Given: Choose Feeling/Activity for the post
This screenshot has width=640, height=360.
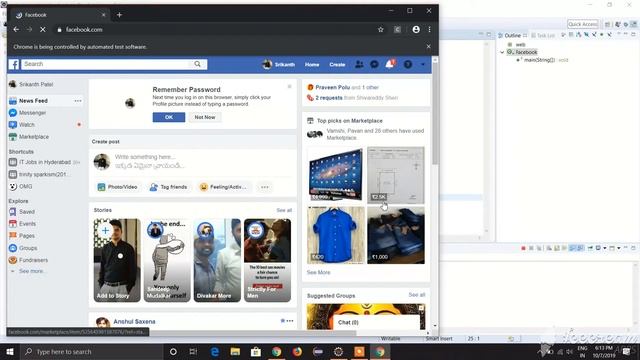Looking at the screenshot, I should pos(223,187).
